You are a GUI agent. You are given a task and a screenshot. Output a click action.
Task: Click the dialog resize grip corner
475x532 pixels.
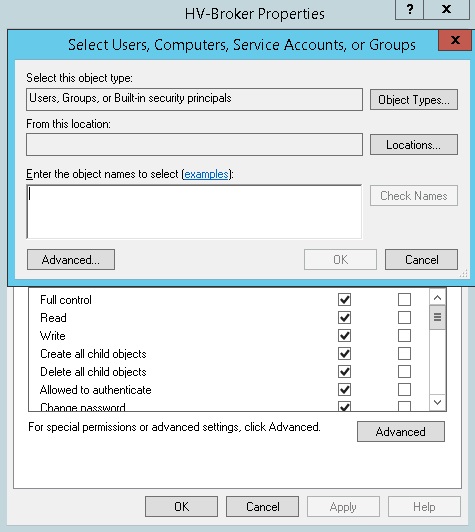[x=464, y=273]
